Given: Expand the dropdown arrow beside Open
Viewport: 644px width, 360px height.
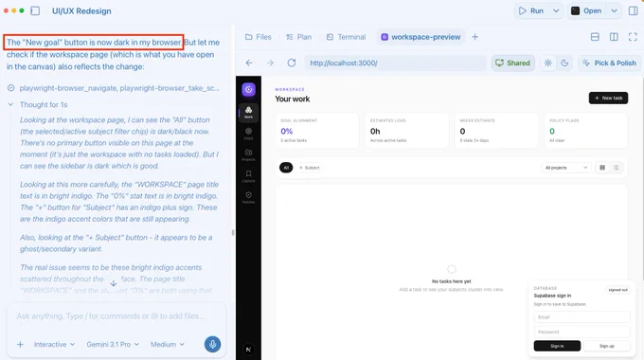Looking at the screenshot, I should coord(614,10).
